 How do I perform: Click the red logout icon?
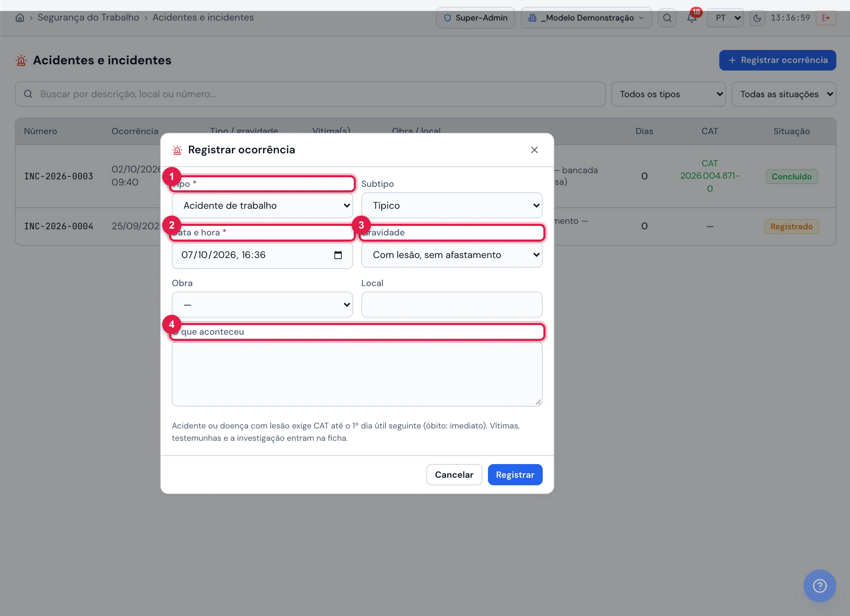tap(826, 17)
